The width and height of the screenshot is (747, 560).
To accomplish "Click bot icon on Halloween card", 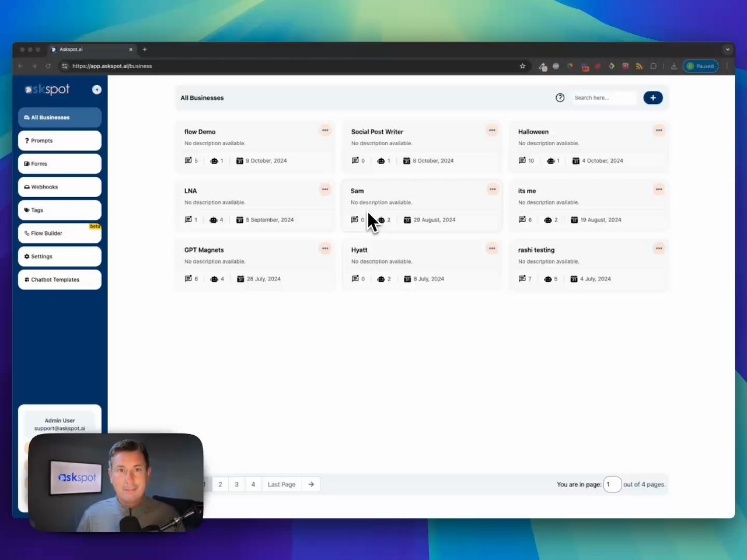I will click(x=550, y=161).
